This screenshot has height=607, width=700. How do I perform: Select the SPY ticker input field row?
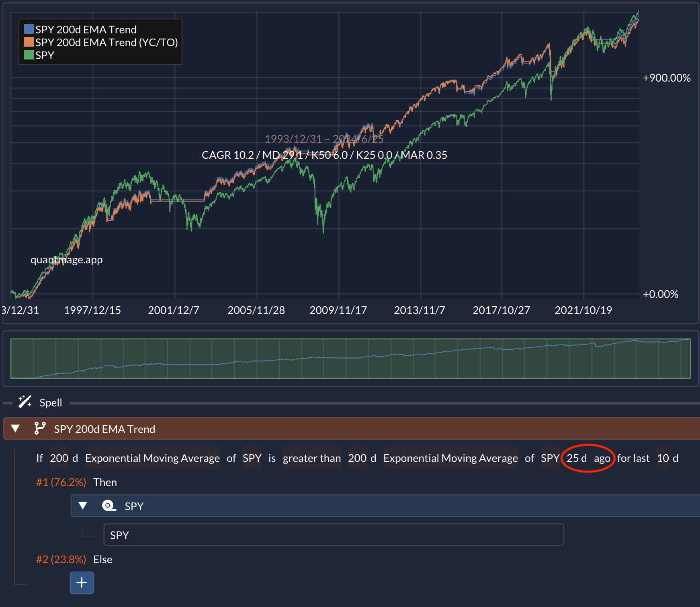(334, 535)
